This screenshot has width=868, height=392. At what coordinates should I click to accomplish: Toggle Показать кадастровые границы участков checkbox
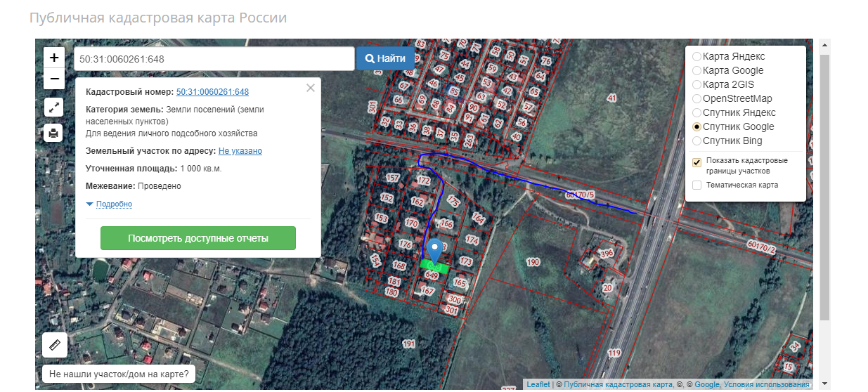tap(697, 162)
